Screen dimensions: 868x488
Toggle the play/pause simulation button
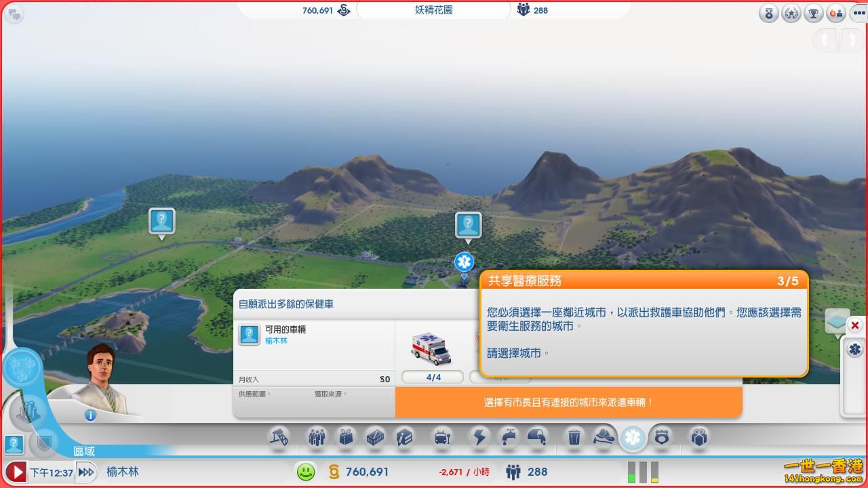click(x=16, y=472)
